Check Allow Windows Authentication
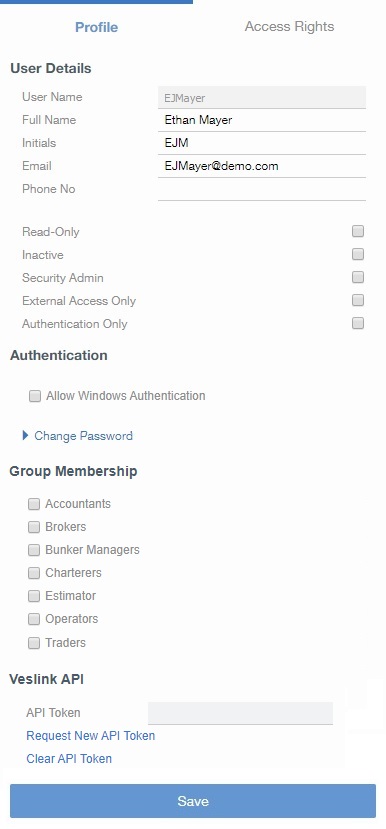Viewport: 386px width, 829px height. [35, 396]
